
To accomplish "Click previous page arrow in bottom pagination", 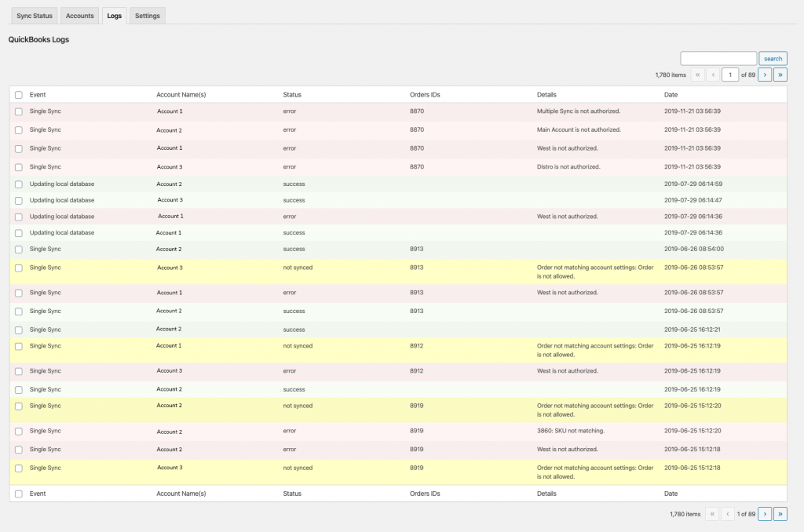I will (728, 514).
